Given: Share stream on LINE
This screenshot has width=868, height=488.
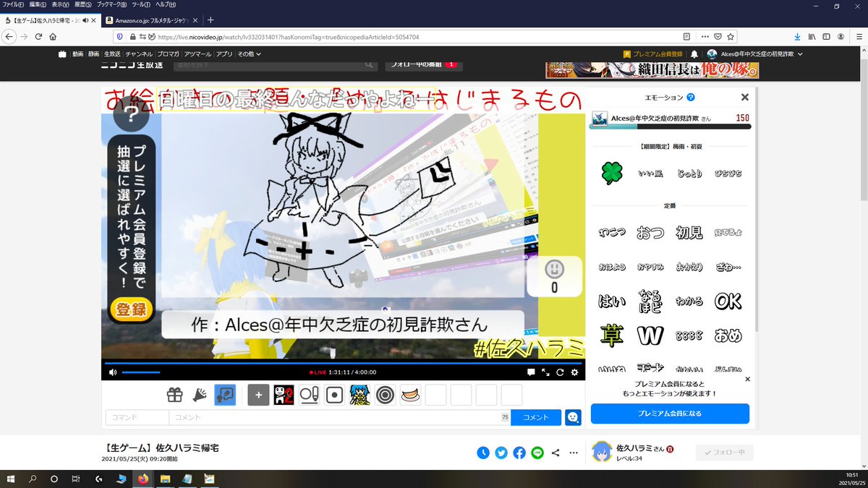Looking at the screenshot, I should click(537, 453).
